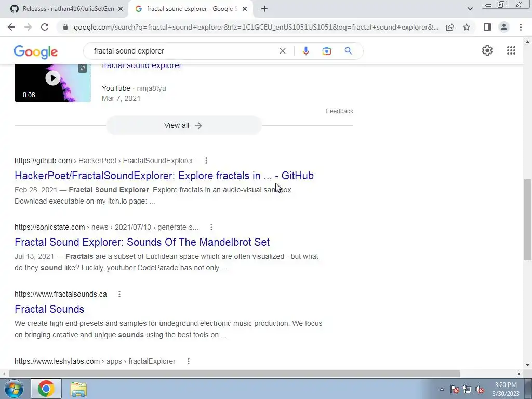532x399 pixels.
Task: Bookmark this page with the star icon
Action: 467,27
